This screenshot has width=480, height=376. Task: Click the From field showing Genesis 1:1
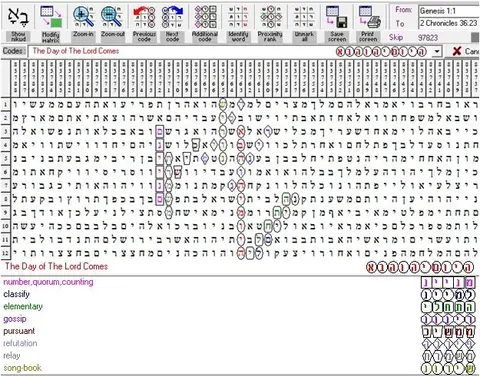449,11
